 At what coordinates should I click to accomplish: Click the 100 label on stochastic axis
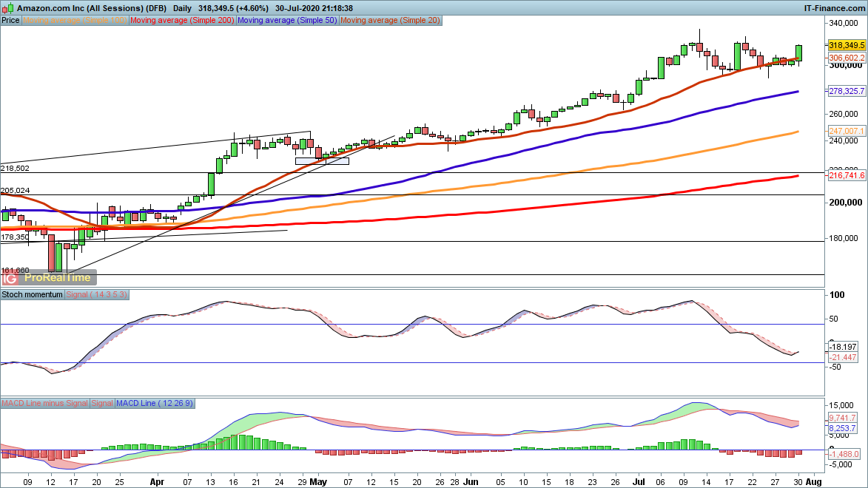point(837,295)
